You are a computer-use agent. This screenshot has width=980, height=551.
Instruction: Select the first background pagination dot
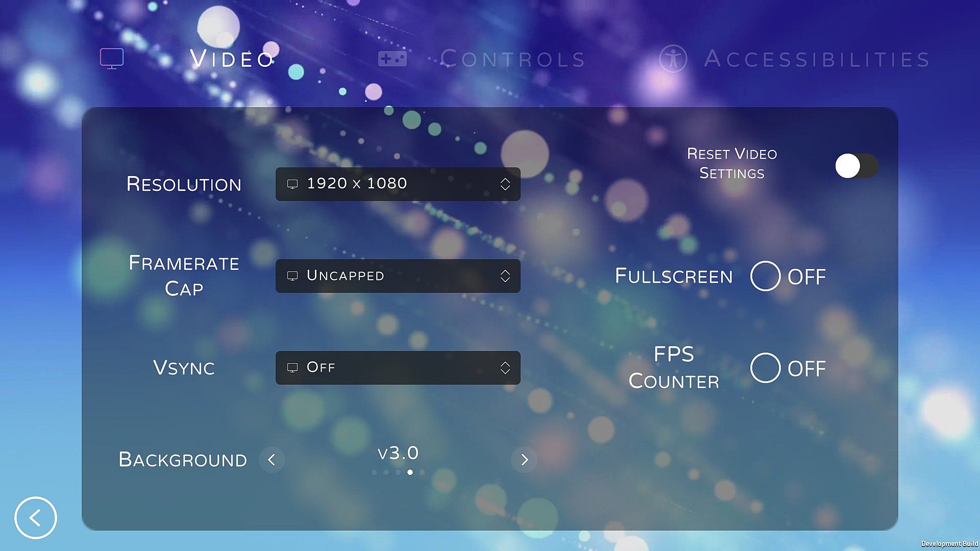click(x=374, y=472)
